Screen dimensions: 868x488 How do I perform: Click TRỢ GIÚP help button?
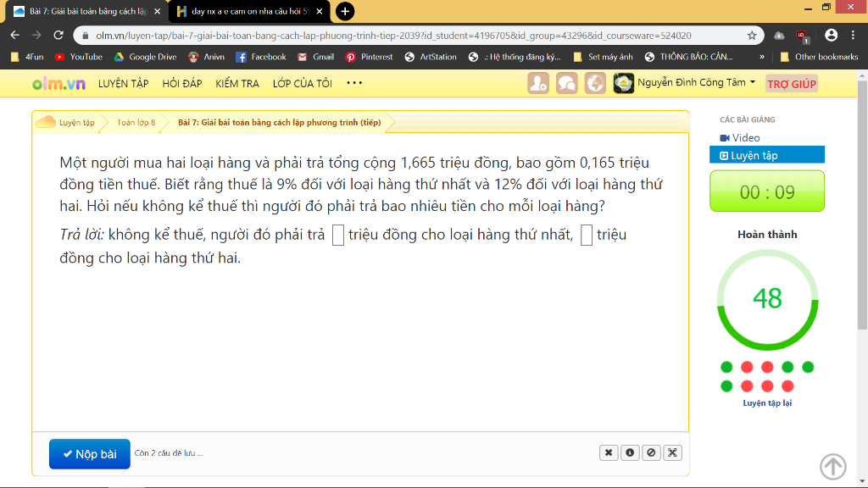coord(792,84)
